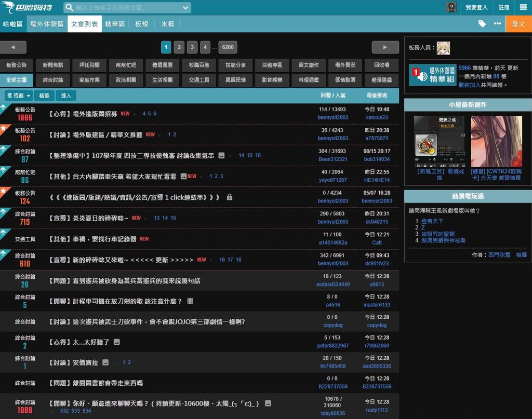Open the ellipsis more-options menu
Viewport: 532px width, 419px height.
pyautogui.click(x=497, y=23)
